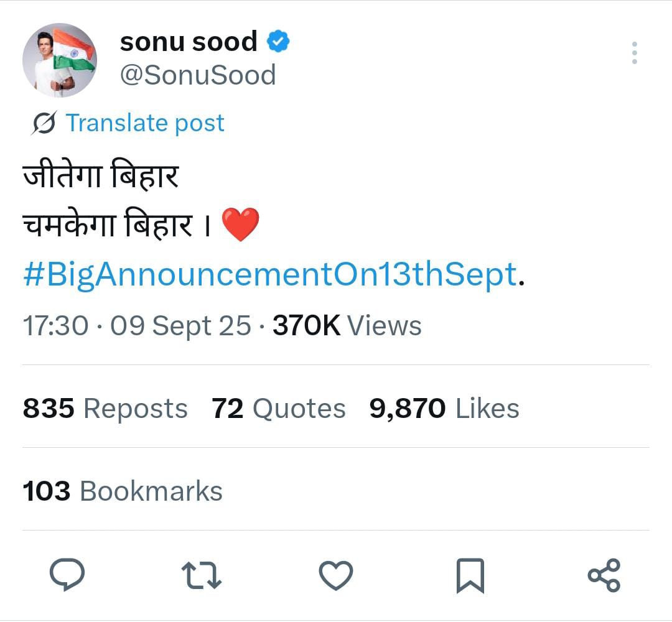This screenshot has width=672, height=622.
Task: Bookmark this post using ribbon icon
Action: (470, 575)
